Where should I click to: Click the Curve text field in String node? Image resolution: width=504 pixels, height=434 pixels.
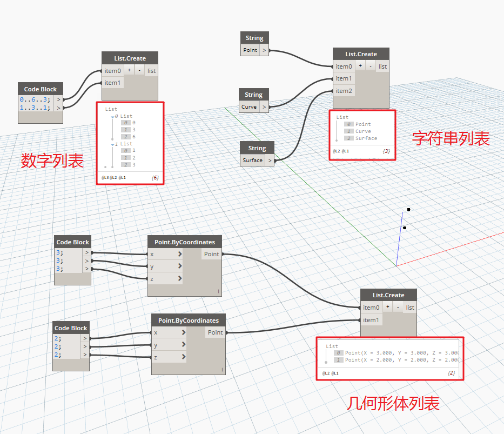coord(249,107)
